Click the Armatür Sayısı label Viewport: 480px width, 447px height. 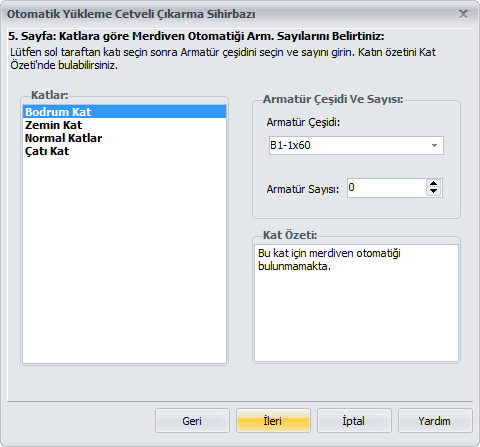[x=302, y=189]
